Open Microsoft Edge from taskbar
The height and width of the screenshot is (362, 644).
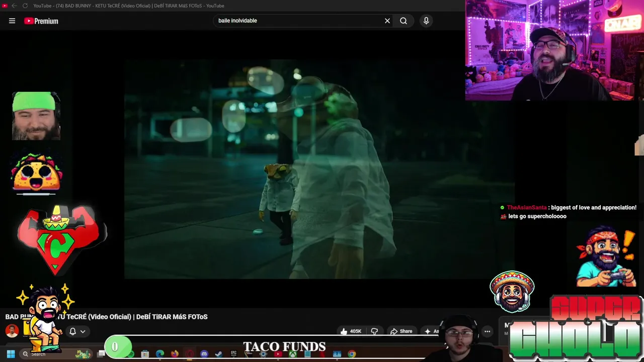tap(160, 354)
